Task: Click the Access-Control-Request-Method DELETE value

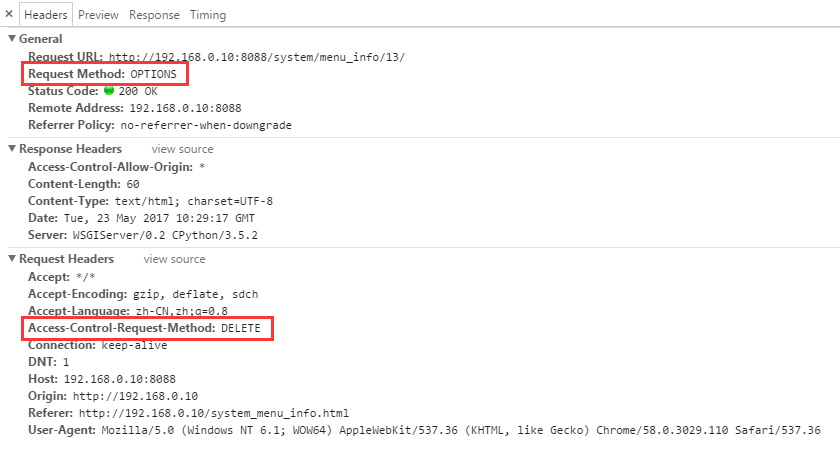Action: pos(241,328)
